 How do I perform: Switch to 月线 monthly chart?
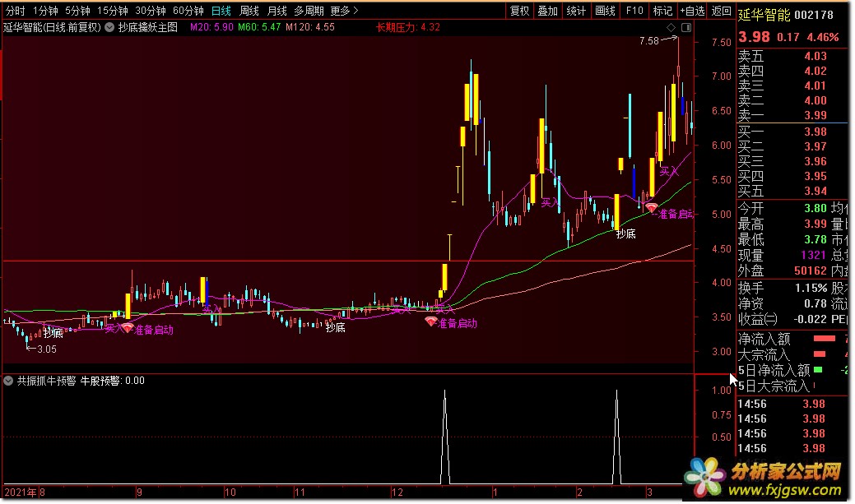click(x=277, y=11)
